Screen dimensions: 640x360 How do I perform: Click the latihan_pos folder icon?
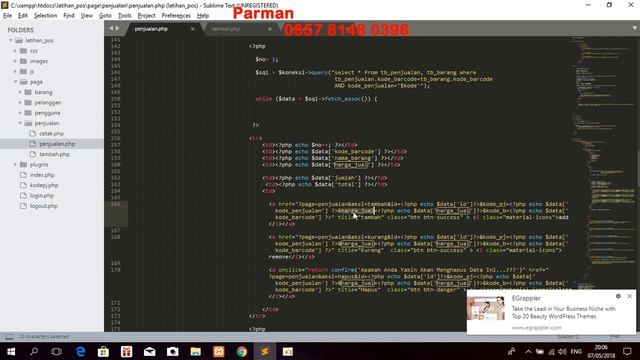coord(19,40)
